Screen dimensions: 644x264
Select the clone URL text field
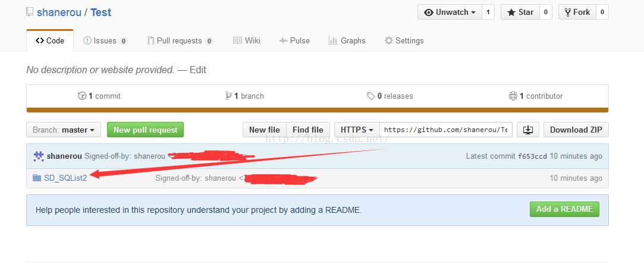[x=446, y=130]
